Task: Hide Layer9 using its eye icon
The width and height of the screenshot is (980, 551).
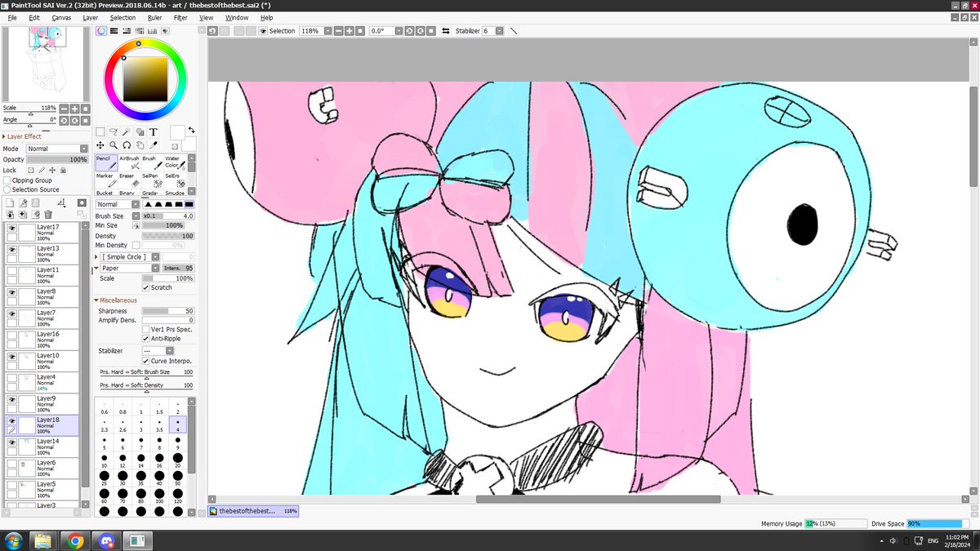Action: [x=11, y=399]
